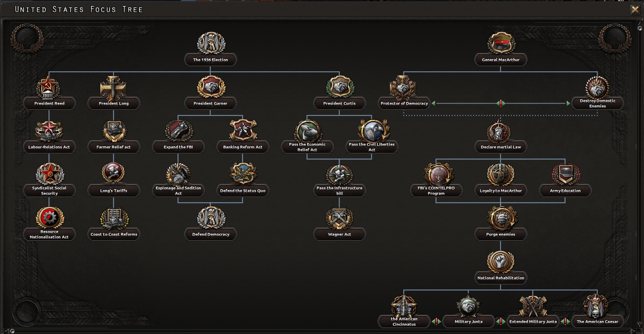The width and height of the screenshot is (644, 334).
Task: Click the President Long label button
Action: tap(114, 103)
